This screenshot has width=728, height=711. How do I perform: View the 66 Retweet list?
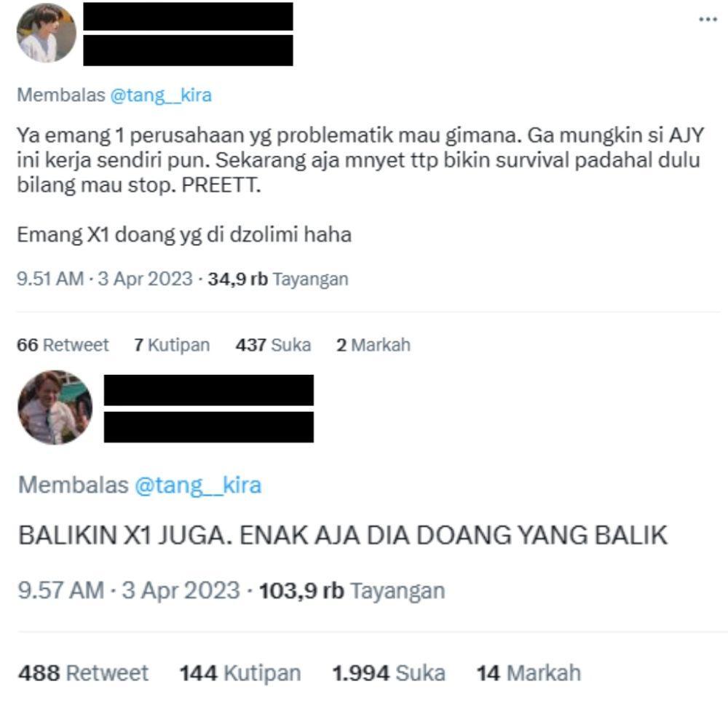[x=63, y=345]
